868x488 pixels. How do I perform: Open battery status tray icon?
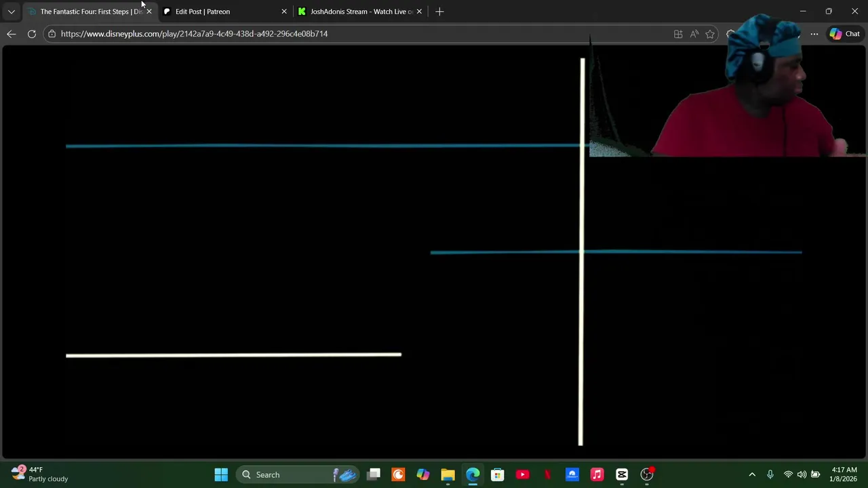tap(816, 474)
